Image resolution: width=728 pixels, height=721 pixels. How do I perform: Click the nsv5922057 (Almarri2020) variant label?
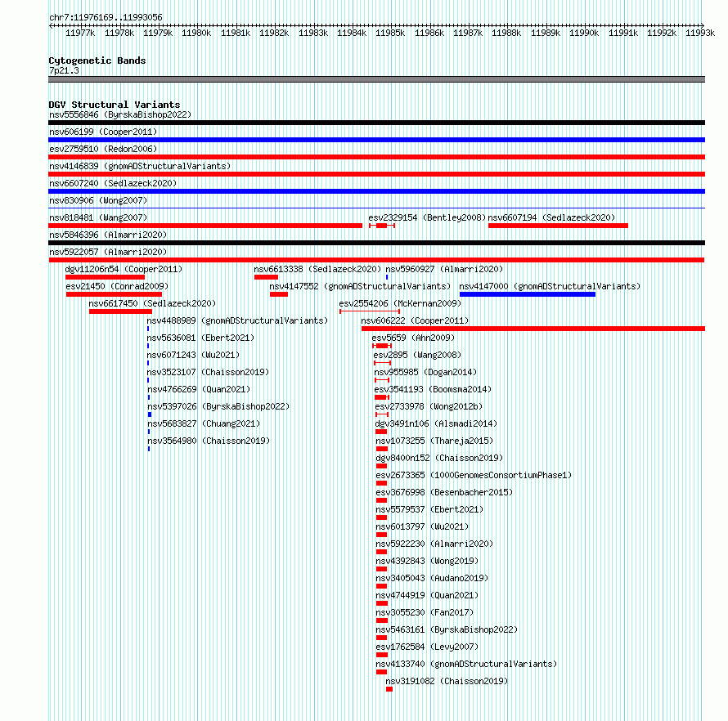point(108,252)
